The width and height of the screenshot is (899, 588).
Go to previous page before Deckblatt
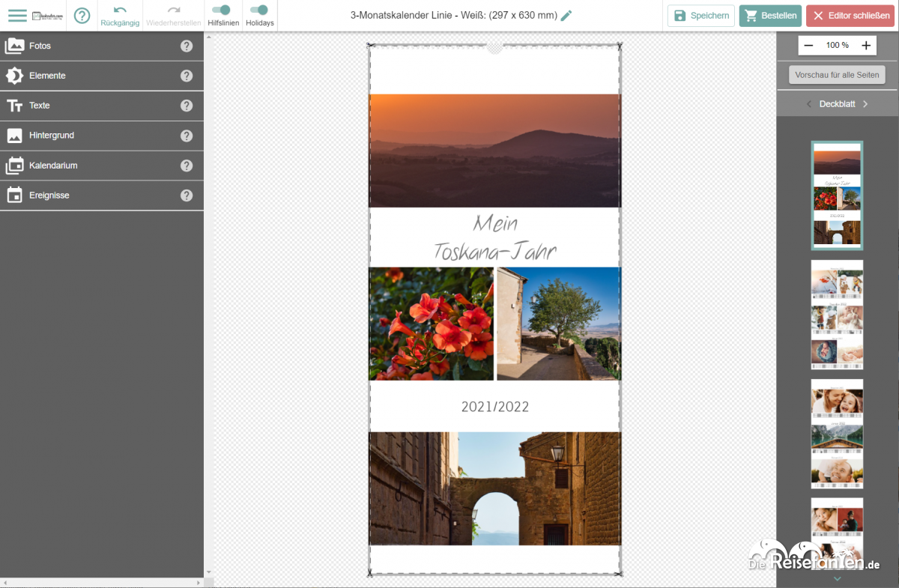[x=809, y=104]
